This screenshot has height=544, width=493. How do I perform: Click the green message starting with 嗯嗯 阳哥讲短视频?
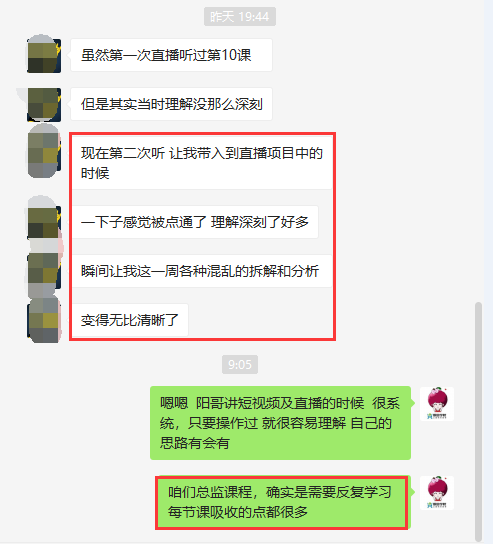[x=280, y=423]
